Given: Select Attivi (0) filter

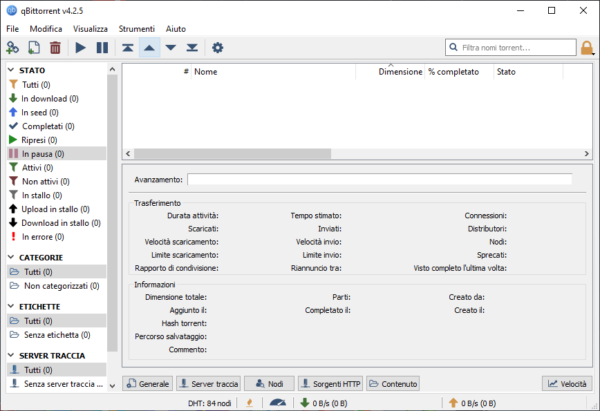Looking at the screenshot, I should (57, 167).
